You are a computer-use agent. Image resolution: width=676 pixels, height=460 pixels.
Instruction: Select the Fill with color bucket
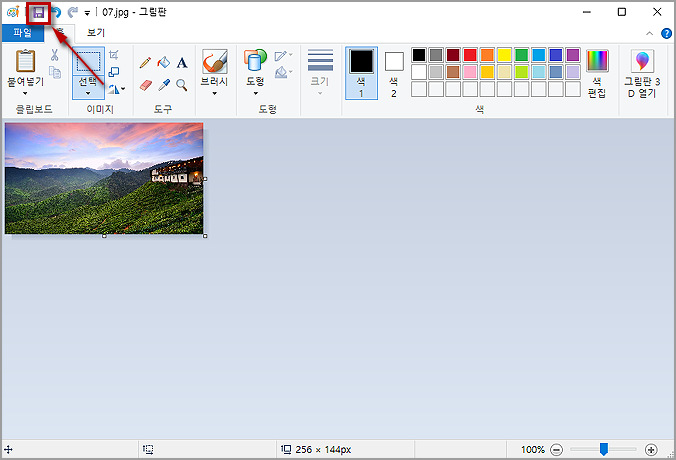[163, 63]
